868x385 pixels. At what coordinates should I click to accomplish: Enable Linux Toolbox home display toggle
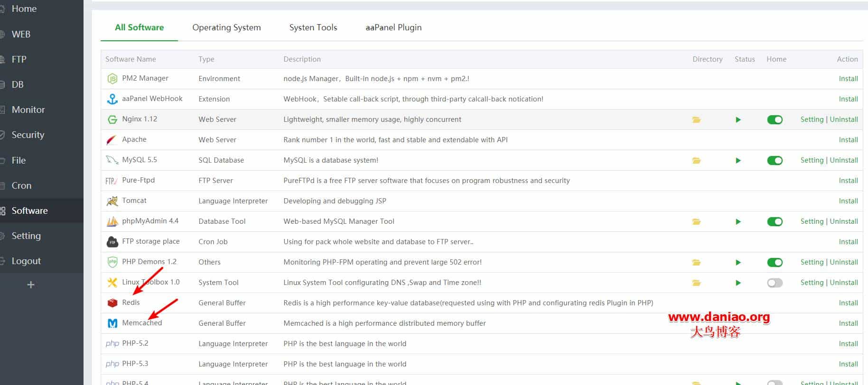[775, 283]
